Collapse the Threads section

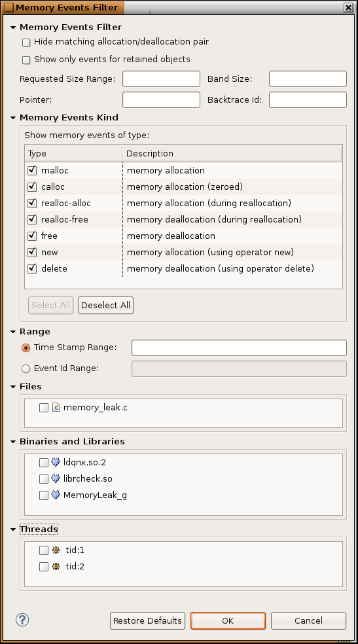[x=13, y=529]
